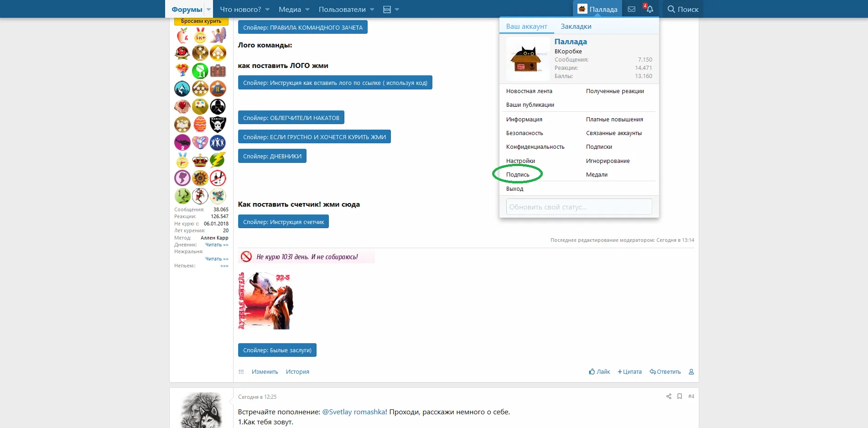868x428 pixels.
Task: Expand the Что нового? dropdown arrow
Action: [267, 10]
